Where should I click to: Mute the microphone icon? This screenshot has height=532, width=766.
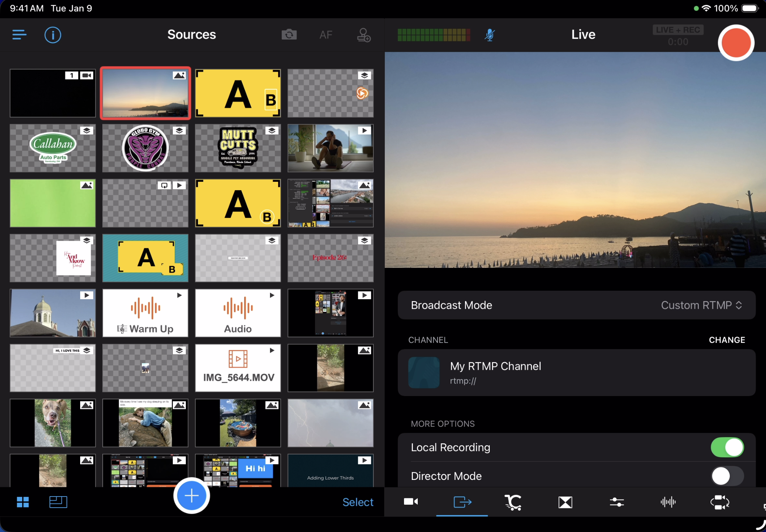click(490, 35)
